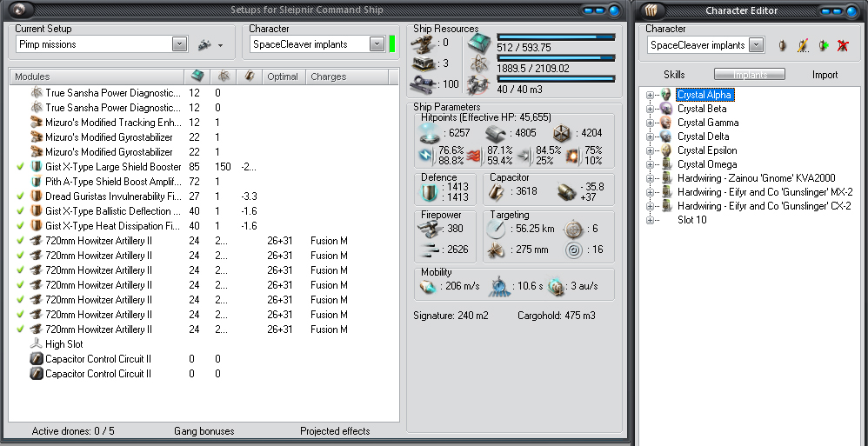This screenshot has height=446, width=868.
Task: Click the armor hitpoints icon showing 4805
Action: pyautogui.click(x=496, y=133)
